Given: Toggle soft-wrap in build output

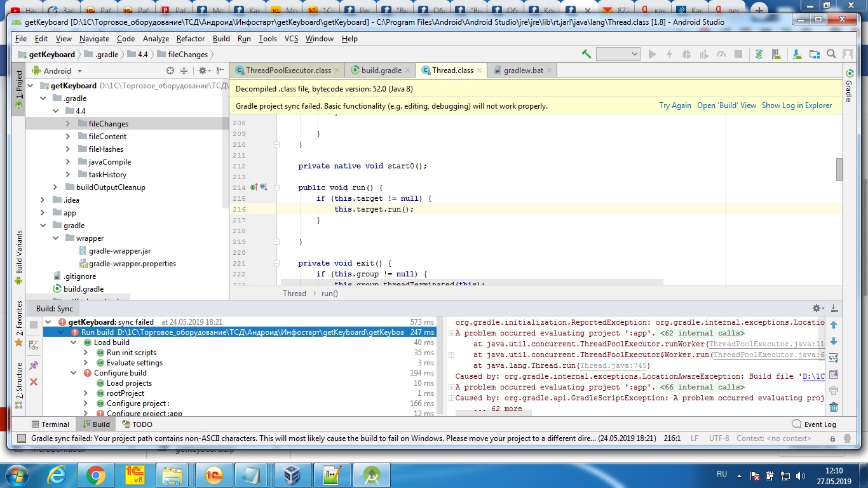Looking at the screenshot, I should 834,358.
